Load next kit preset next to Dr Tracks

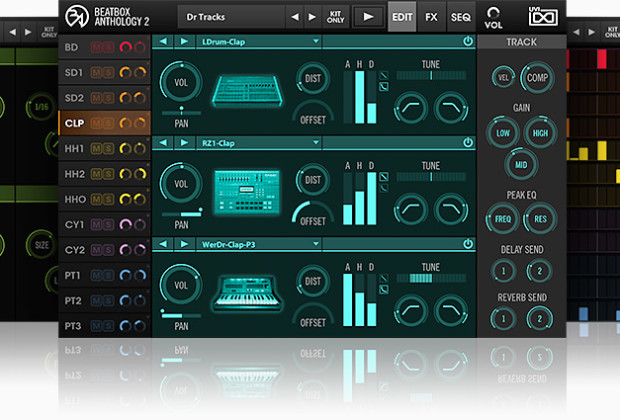coord(312,17)
